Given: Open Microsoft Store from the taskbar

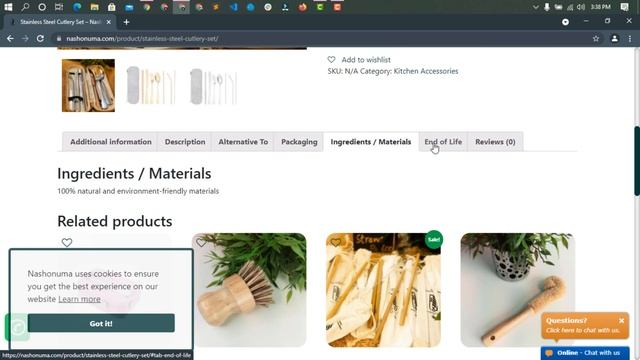Looking at the screenshot, I should coord(111,7).
